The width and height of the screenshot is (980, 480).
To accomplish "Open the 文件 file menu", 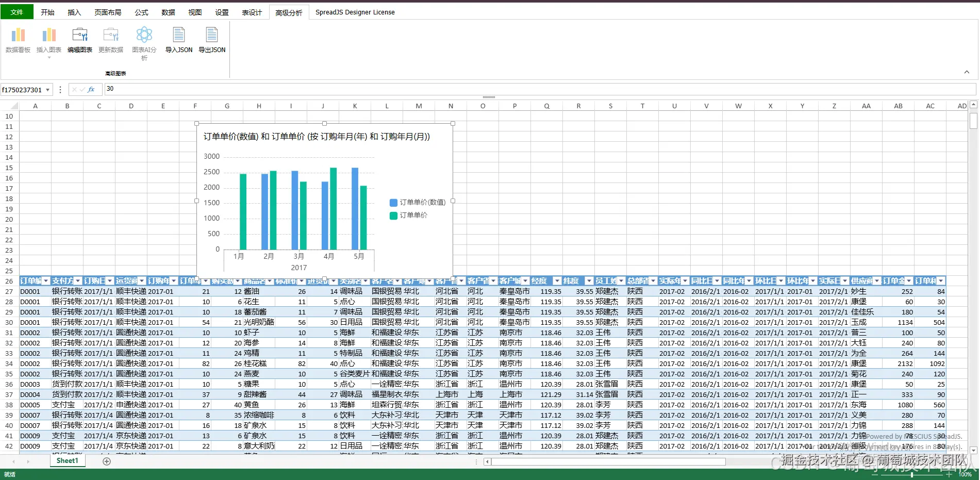I will pyautogui.click(x=17, y=12).
